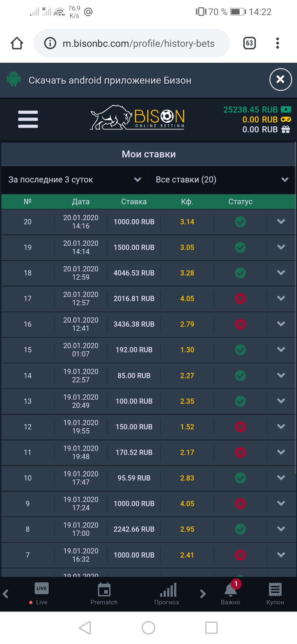Tap the won status icon of bet 8
The width and height of the screenshot is (297, 644).
pyautogui.click(x=240, y=529)
